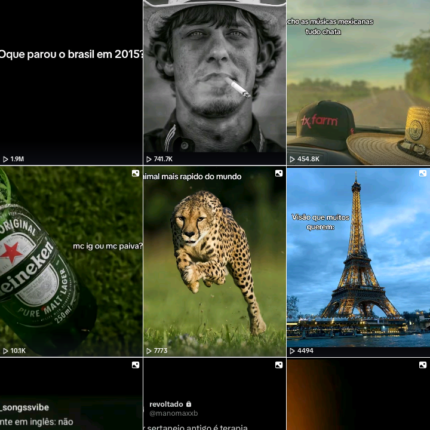This screenshot has height=430, width=430.
Task: Click the play icon beside 454.8K views
Action: [x=292, y=159]
